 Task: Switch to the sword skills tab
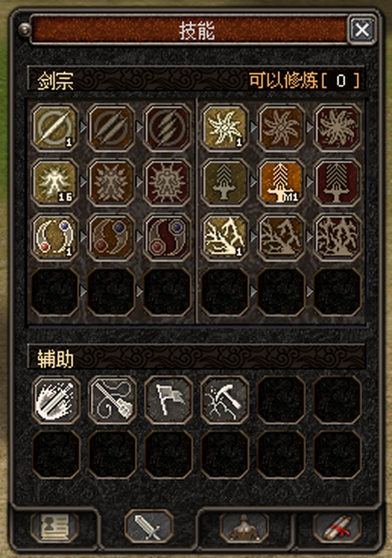[149, 527]
